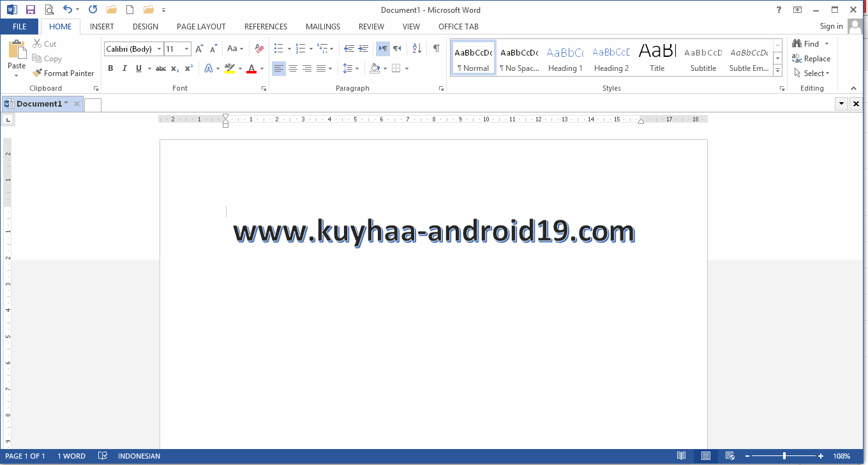Sort the selected paragraphs

coord(417,49)
